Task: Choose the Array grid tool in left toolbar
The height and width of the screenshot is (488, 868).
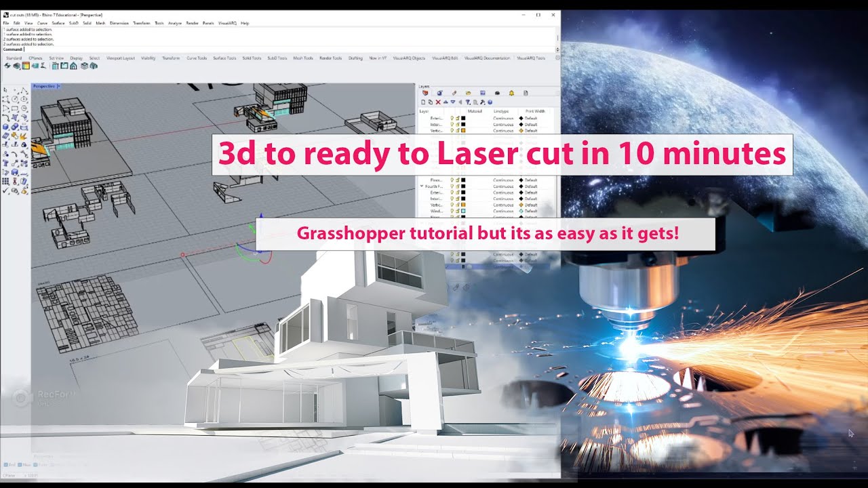Action: pos(5,182)
